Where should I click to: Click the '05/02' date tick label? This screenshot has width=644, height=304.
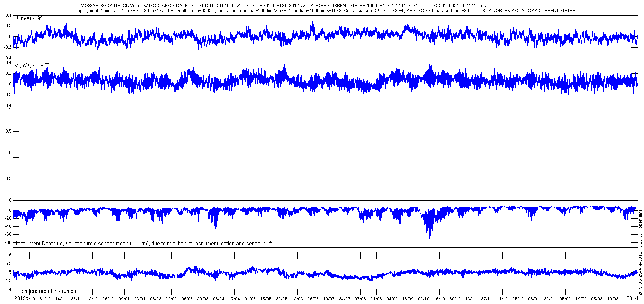point(566,299)
